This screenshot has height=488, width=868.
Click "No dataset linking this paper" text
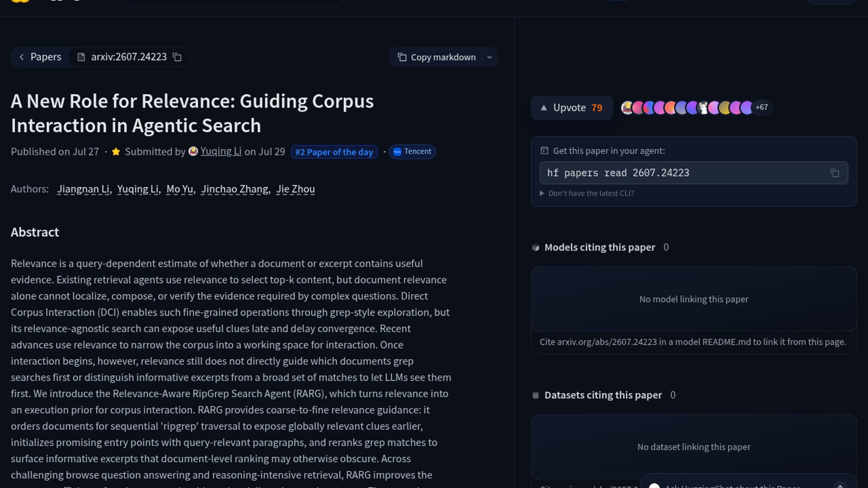pos(693,447)
